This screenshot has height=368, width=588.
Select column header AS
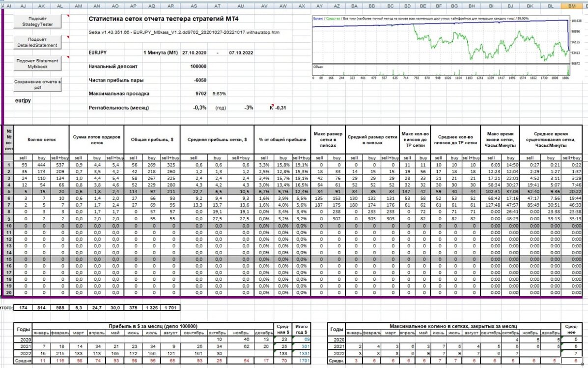pyautogui.click(x=194, y=6)
